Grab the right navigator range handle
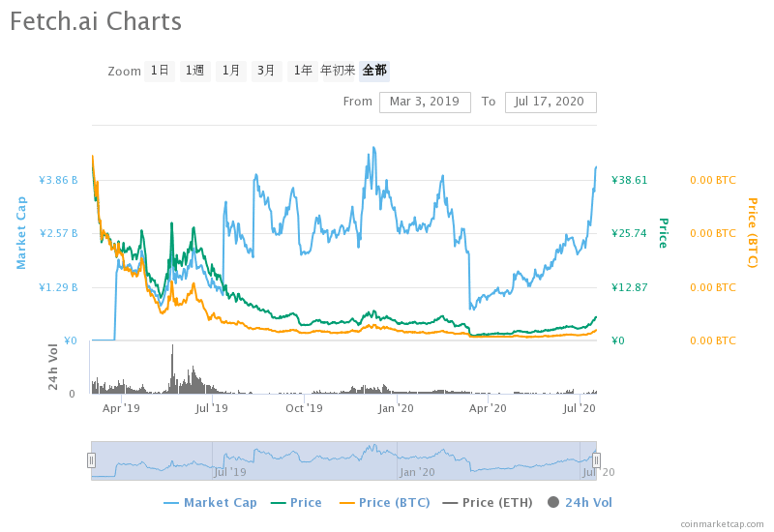The width and height of the screenshot is (774, 532). (x=596, y=460)
